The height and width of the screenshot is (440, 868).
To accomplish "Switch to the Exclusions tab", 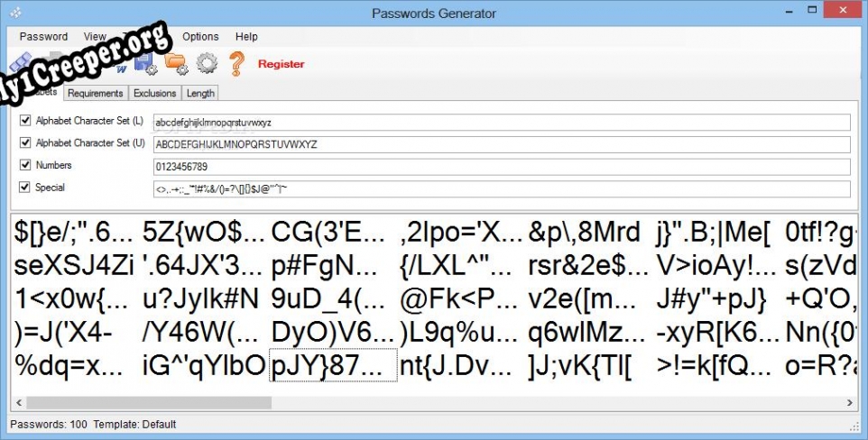I will (154, 93).
